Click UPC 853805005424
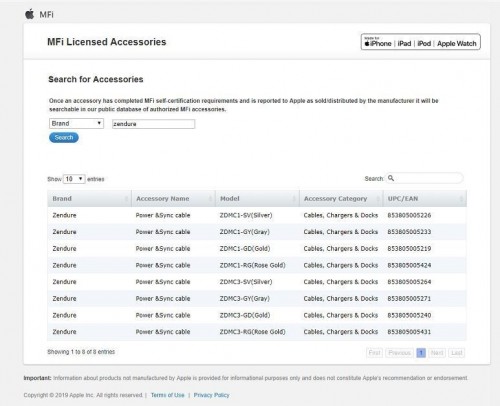Screen dimensions: 500x406 tap(409, 265)
